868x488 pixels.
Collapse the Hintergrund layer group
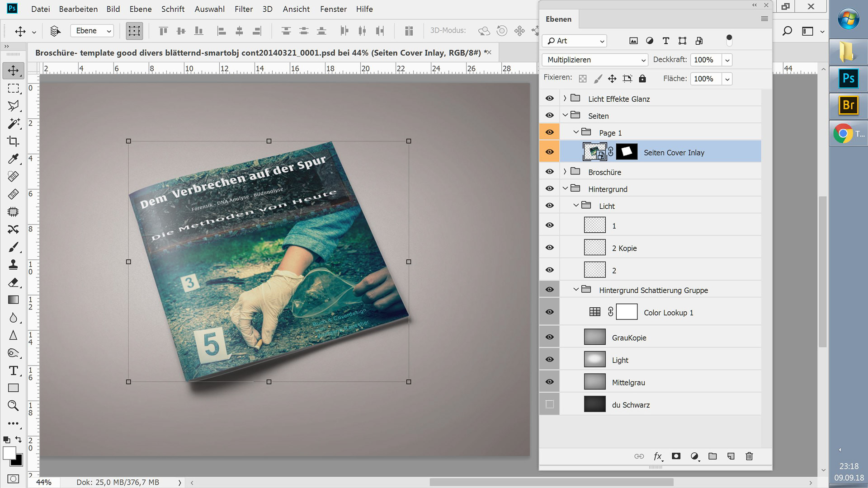point(565,188)
